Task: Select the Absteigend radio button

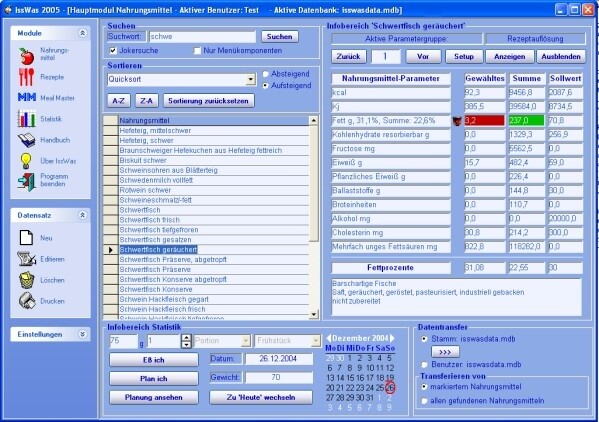Action: point(266,74)
